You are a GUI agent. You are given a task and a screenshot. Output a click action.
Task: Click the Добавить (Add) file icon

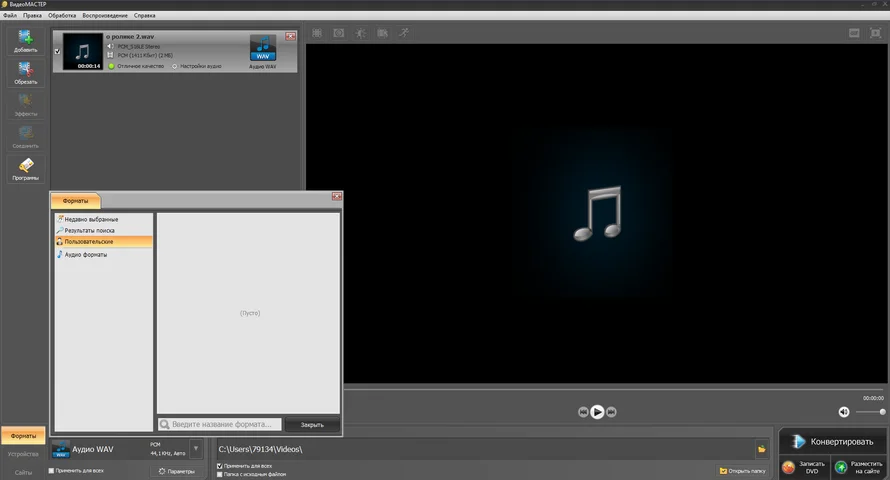(25, 40)
